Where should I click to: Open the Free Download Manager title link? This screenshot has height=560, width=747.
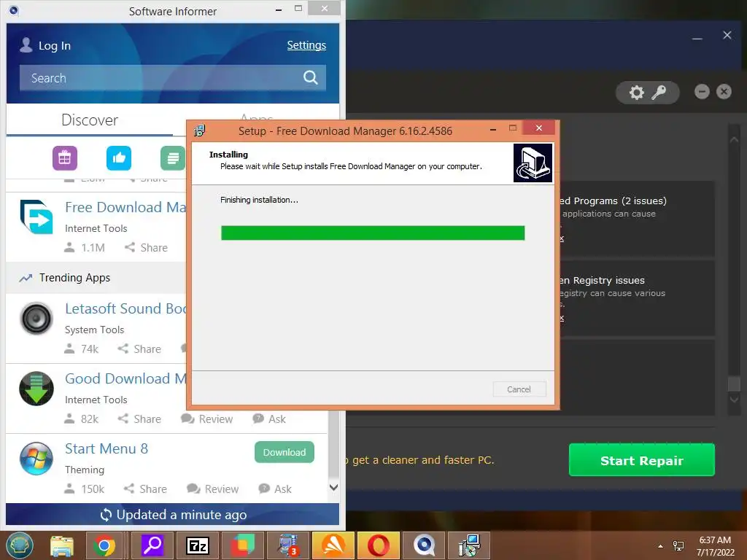click(x=125, y=207)
